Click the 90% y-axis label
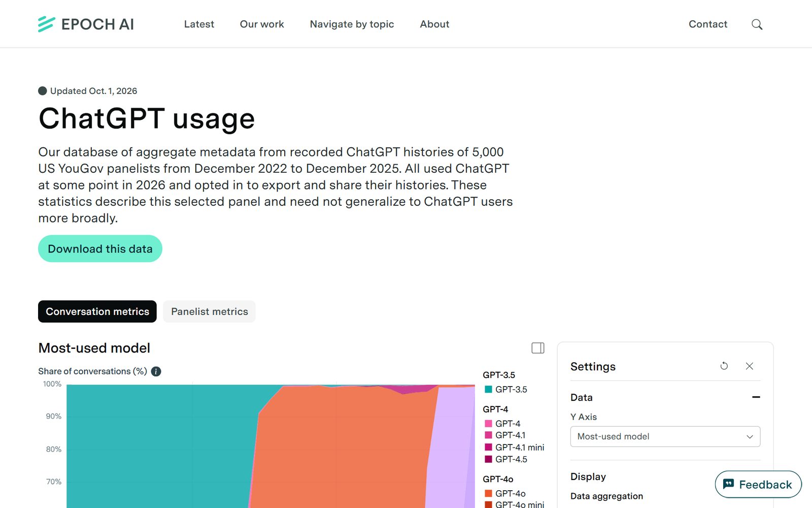 53,416
